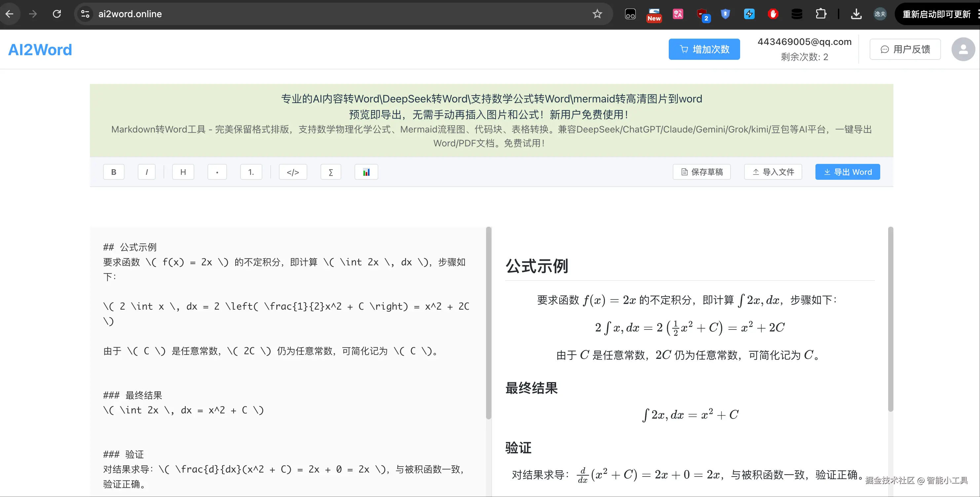Click the 保存草稿 save draft button

[x=701, y=172]
